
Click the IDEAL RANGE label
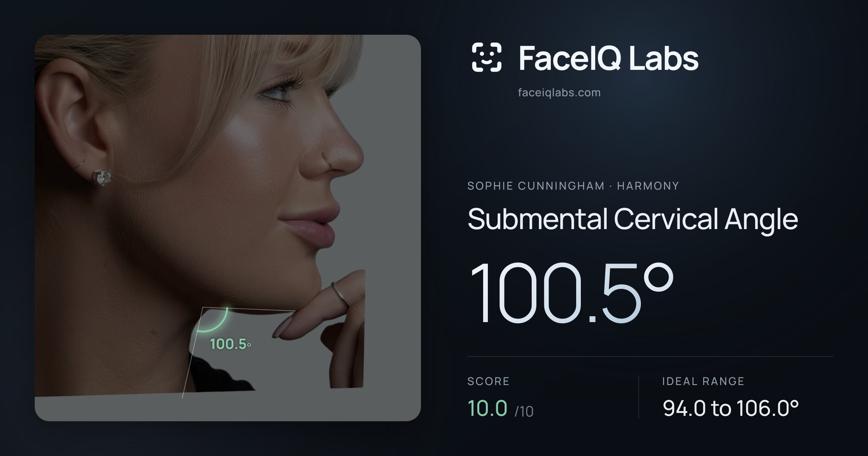703,381
